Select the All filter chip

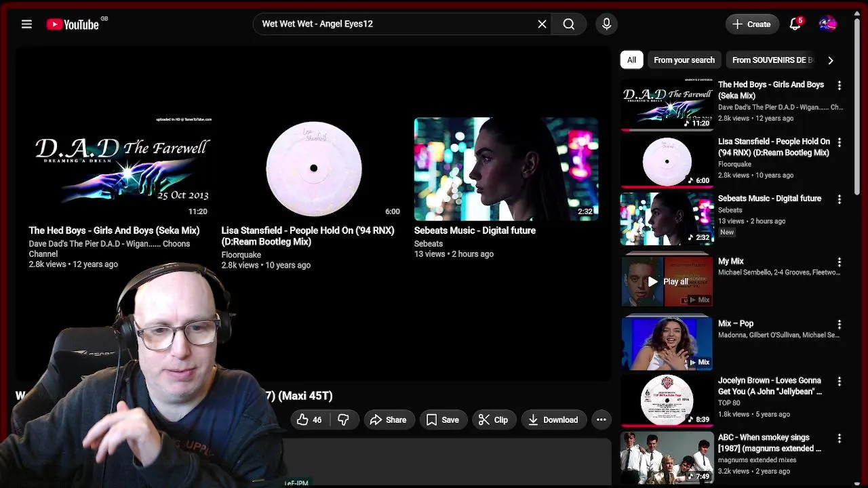(631, 60)
